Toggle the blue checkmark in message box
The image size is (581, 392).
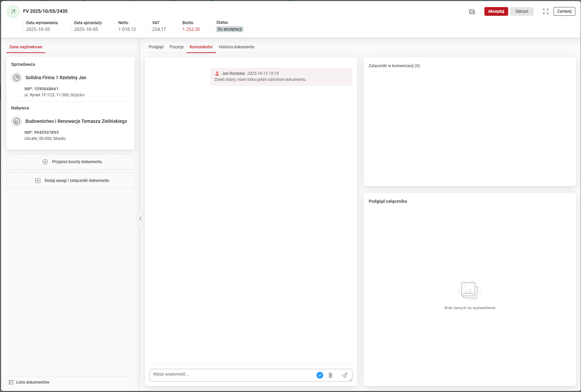320,375
